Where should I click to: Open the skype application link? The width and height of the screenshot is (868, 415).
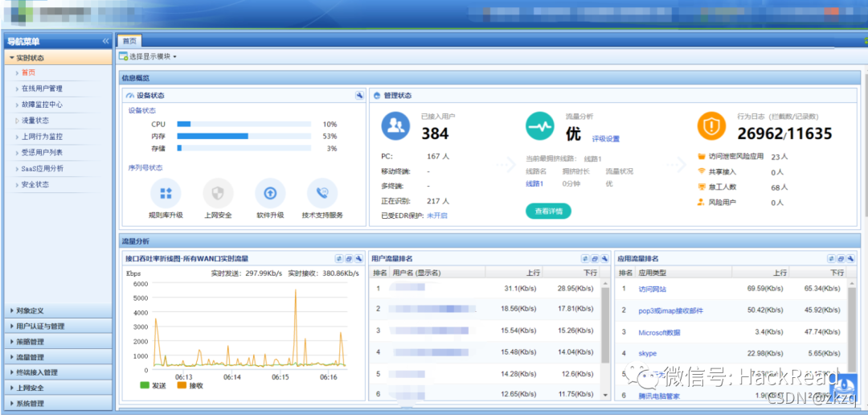click(x=647, y=354)
